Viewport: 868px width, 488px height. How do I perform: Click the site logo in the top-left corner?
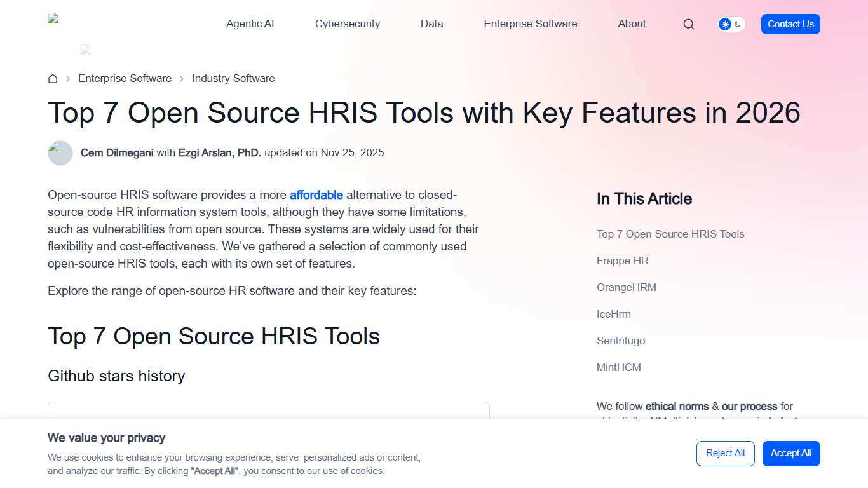[x=54, y=19]
